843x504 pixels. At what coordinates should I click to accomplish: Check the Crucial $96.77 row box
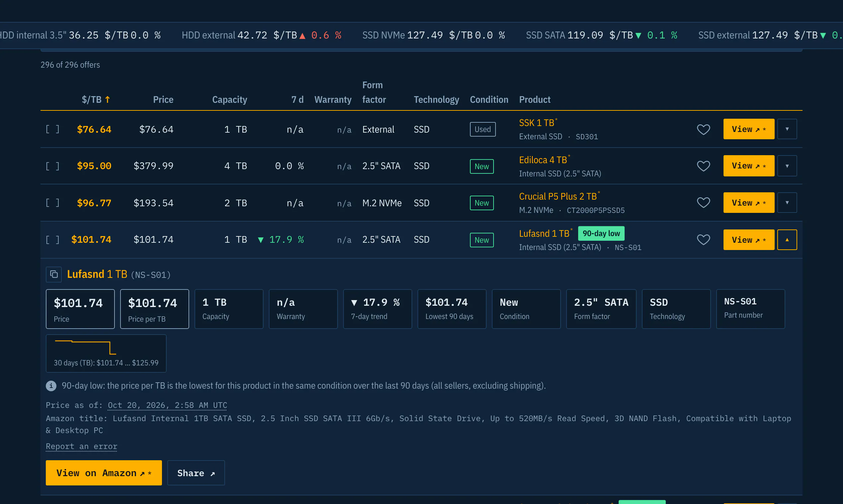pyautogui.click(x=53, y=203)
